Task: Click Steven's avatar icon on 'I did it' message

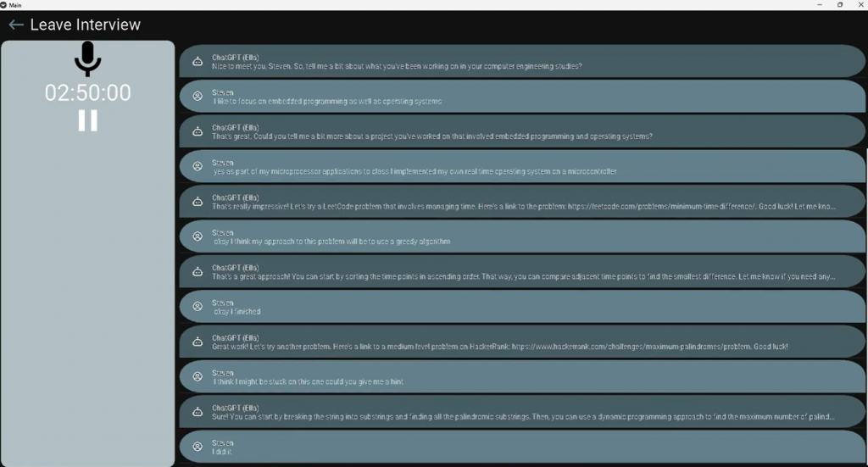Action: (x=198, y=447)
